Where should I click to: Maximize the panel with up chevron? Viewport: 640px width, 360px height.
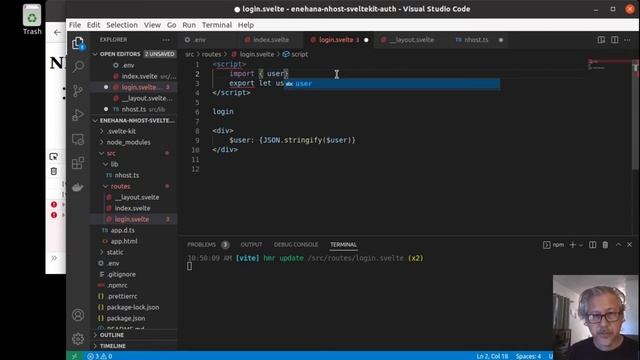(618, 244)
